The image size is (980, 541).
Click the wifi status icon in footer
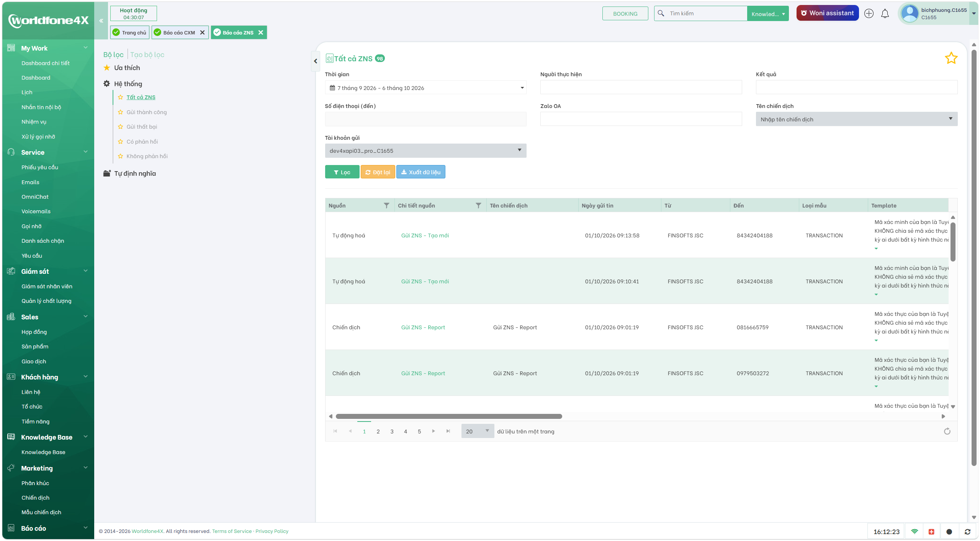point(915,532)
